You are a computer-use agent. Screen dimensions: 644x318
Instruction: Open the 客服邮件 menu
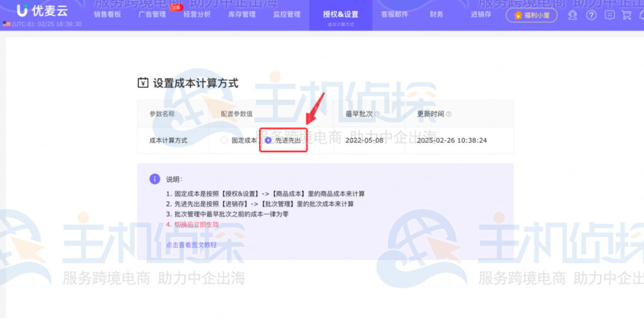tap(394, 14)
